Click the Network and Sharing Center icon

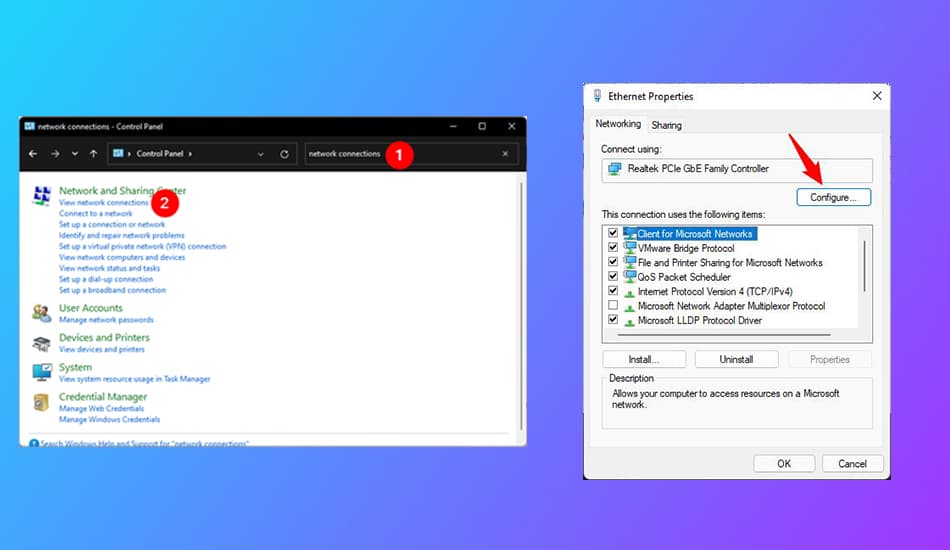tap(41, 196)
